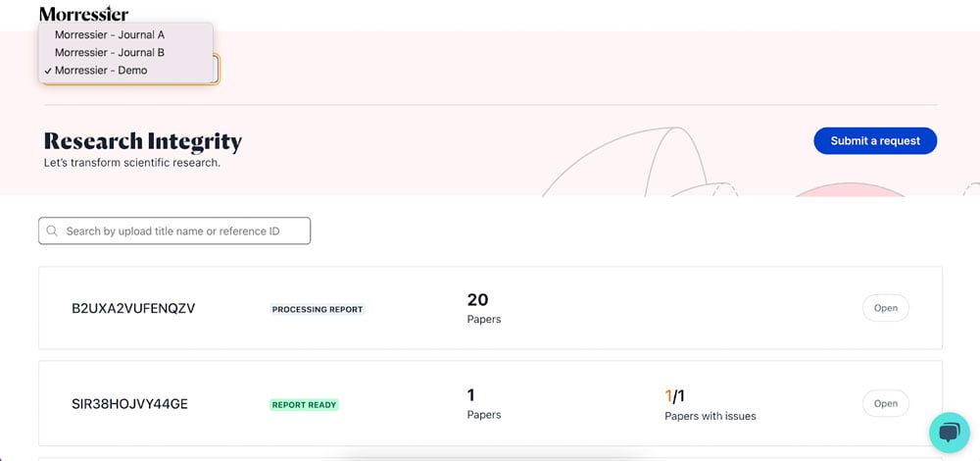The height and width of the screenshot is (461, 980).
Task: Click the Submit a request button
Action: pyautogui.click(x=875, y=140)
